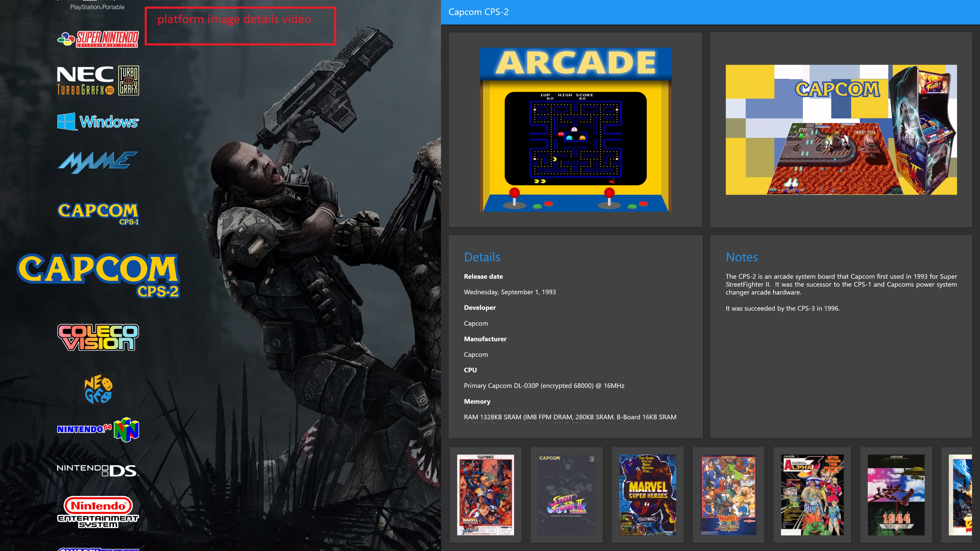Click the Details heading
The width and height of the screenshot is (980, 551).
coord(482,257)
